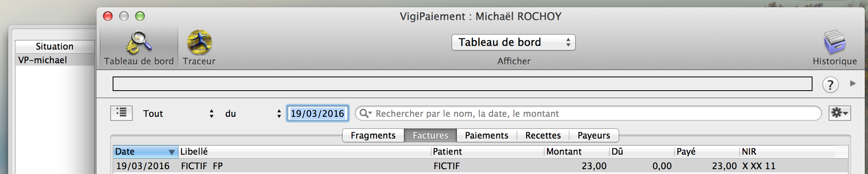The image size is (868, 174).
Task: Expand the Tableau de bord Afficher dropdown
Action: pyautogui.click(x=513, y=42)
